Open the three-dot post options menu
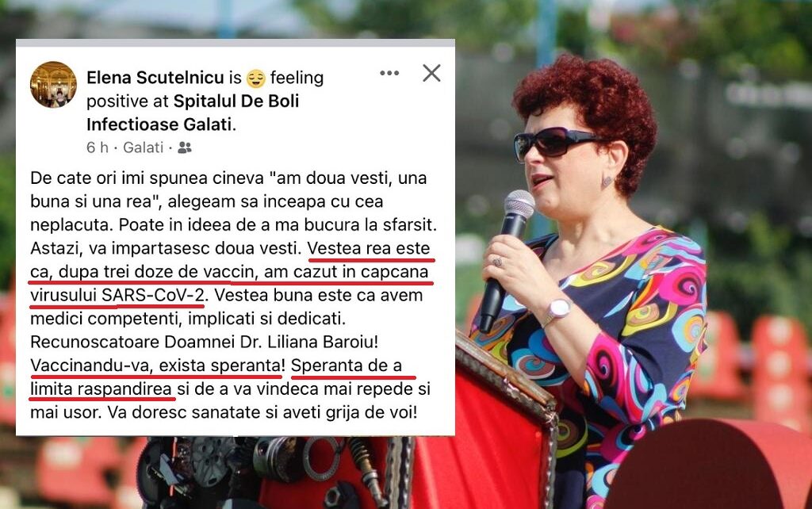Viewport: 812px width, 509px height. tap(389, 73)
